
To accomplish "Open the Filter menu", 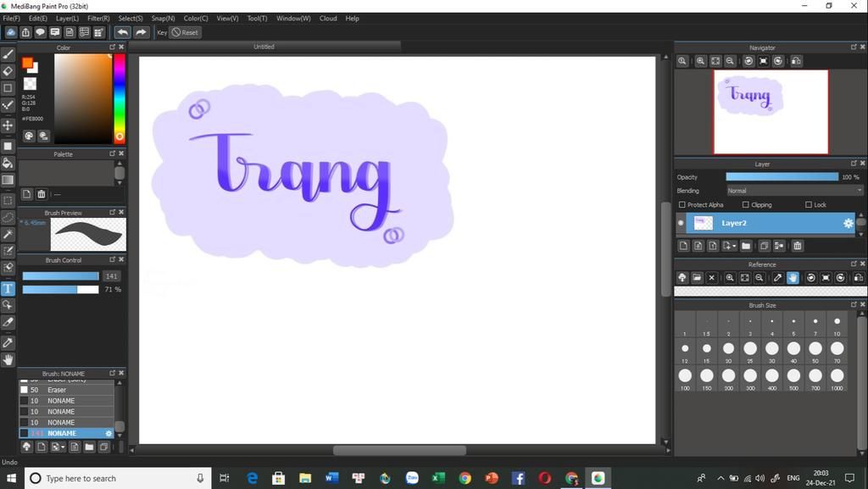I will pos(98,19).
